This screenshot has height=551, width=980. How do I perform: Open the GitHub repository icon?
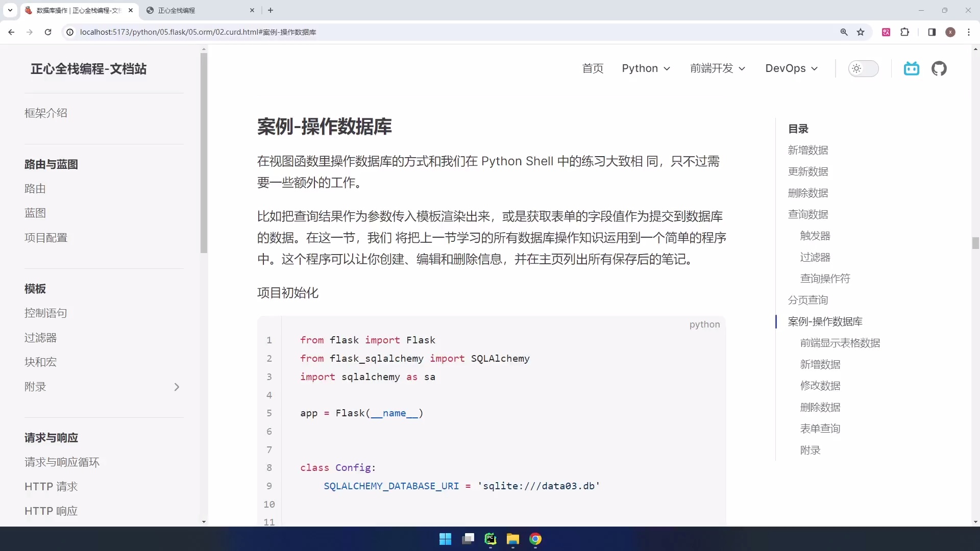tap(940, 68)
